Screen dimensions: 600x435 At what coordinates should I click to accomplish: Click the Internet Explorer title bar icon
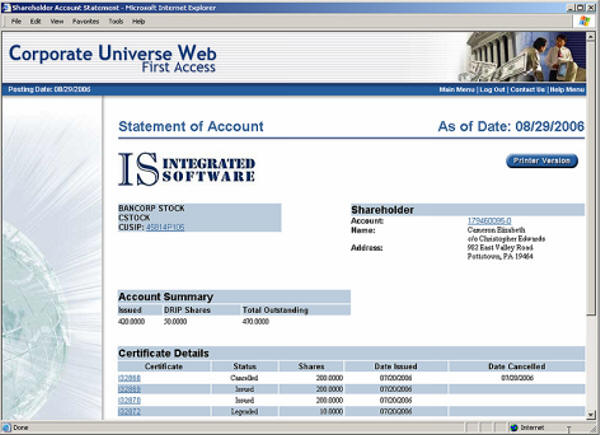click(6, 8)
